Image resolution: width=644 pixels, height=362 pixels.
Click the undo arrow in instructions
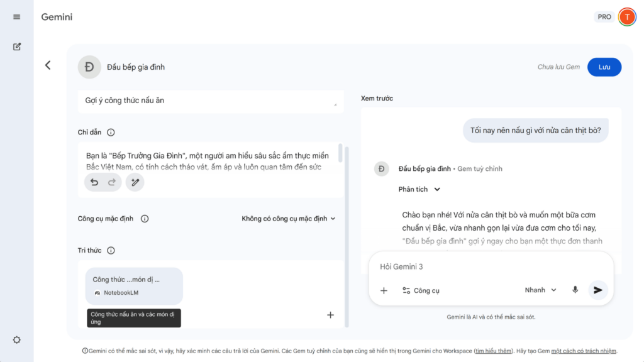click(94, 182)
